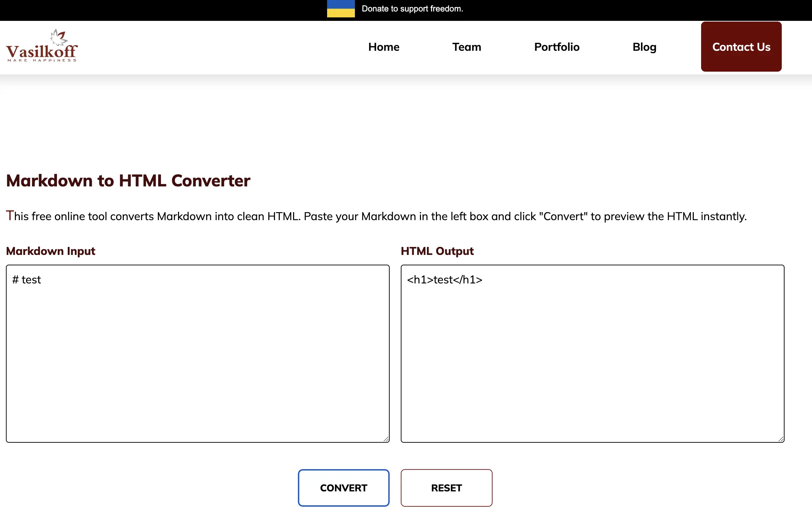Screen dimensions: 812x514
Task: Click the Markdown to HTML Converter heading
Action: pos(128,180)
